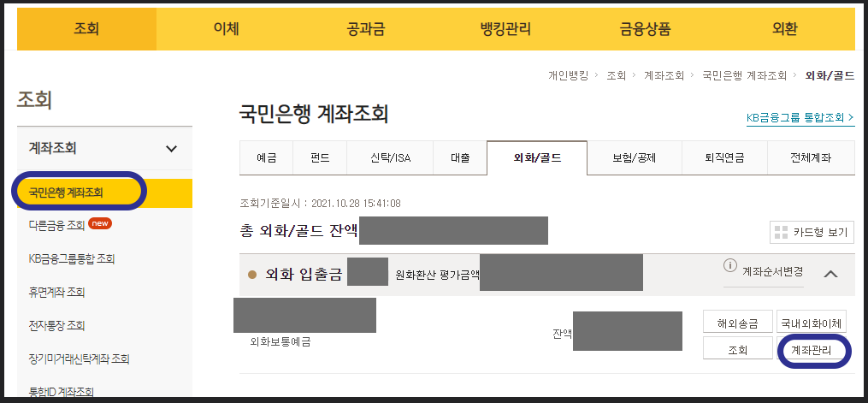Viewport: 868px width, 403px height.
Task: Go to 조회 in breadcrumb
Action: pos(616,75)
